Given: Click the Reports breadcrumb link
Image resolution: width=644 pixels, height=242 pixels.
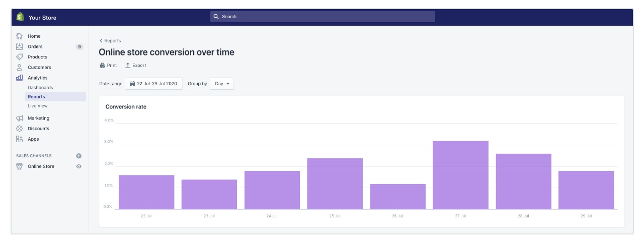Looking at the screenshot, I should click(113, 41).
